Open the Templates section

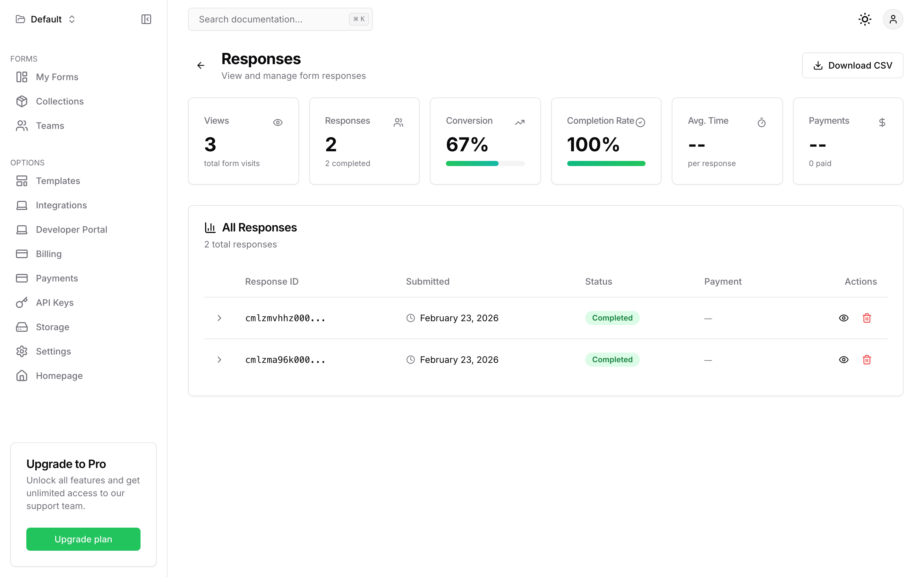click(58, 180)
